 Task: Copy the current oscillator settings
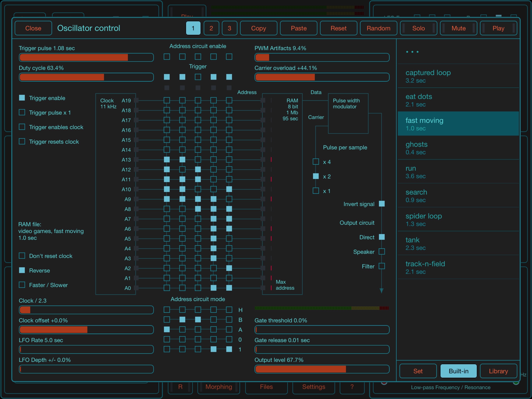pyautogui.click(x=259, y=28)
